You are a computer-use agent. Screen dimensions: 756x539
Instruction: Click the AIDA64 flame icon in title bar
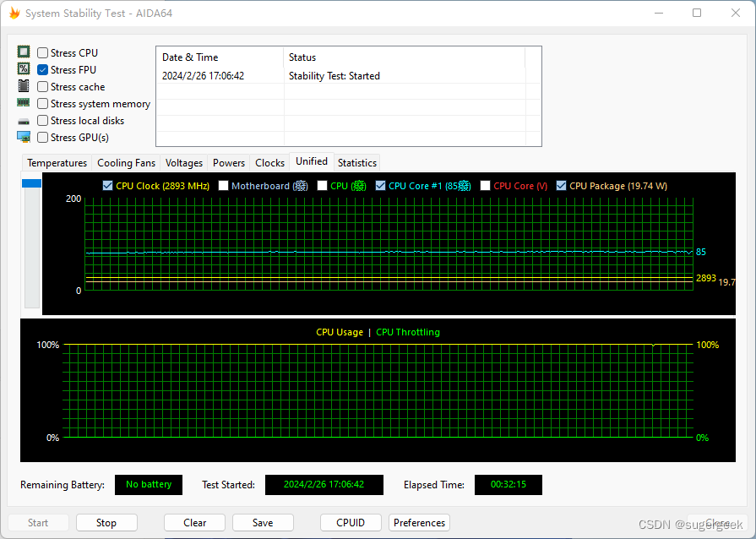pyautogui.click(x=14, y=13)
